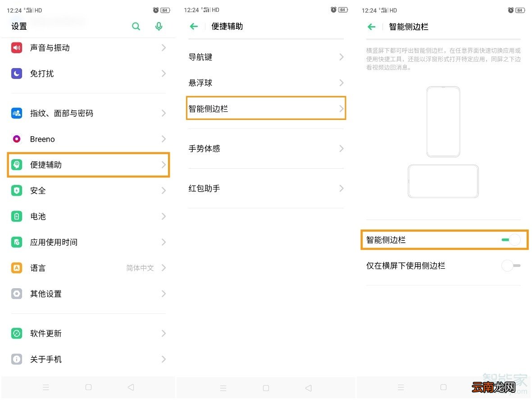This screenshot has height=400, width=532.
Task: Turn off the 智能侧边栏 switch
Action: pos(511,240)
